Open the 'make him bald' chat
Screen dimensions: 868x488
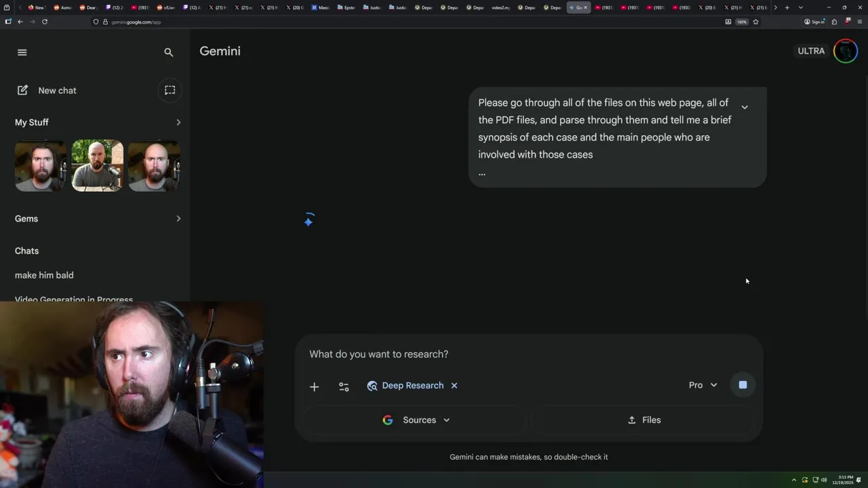44,275
